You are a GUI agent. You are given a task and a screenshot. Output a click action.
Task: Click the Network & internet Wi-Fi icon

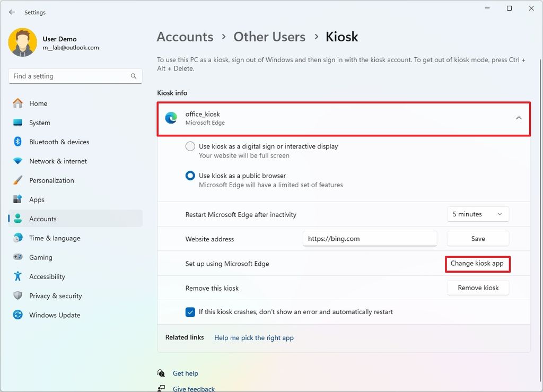tap(18, 161)
